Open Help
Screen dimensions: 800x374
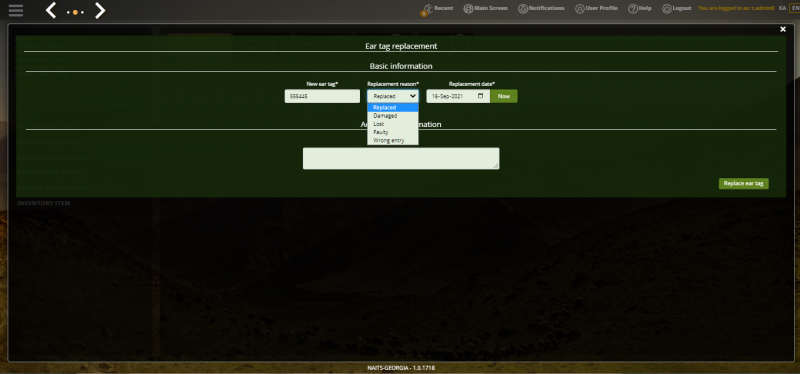coord(640,9)
